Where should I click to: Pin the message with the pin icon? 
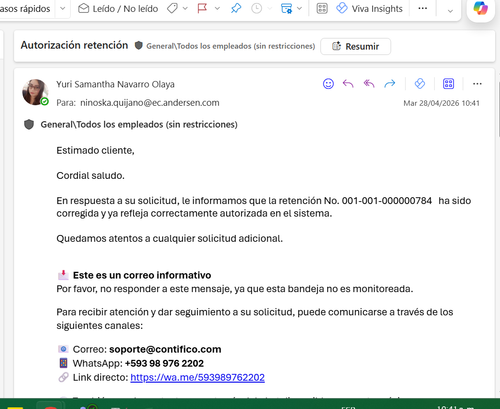point(236,8)
